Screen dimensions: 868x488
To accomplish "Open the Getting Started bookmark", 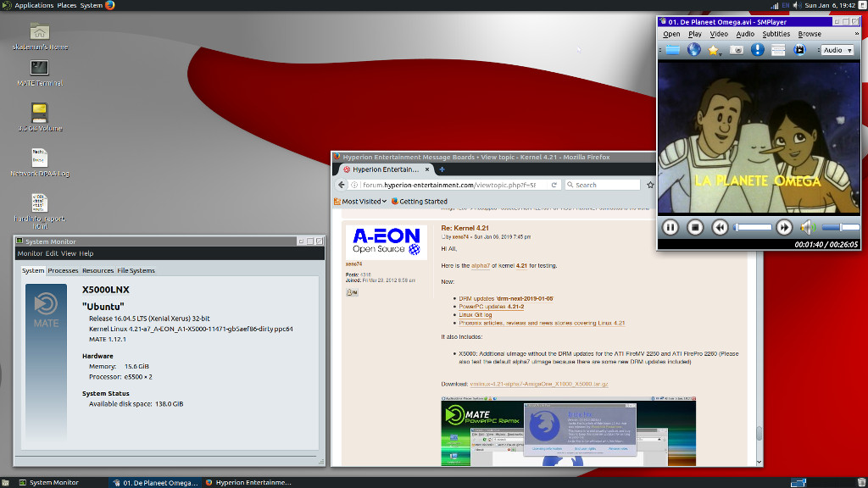I will point(419,202).
